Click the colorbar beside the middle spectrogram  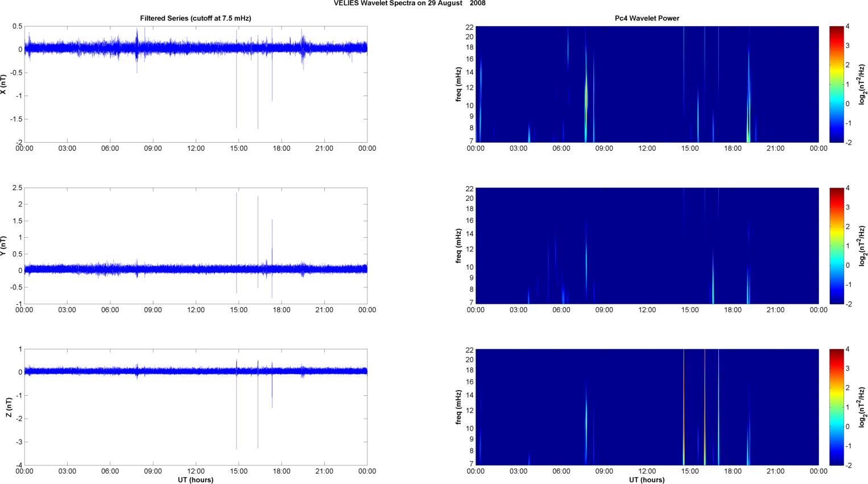pyautogui.click(x=836, y=246)
